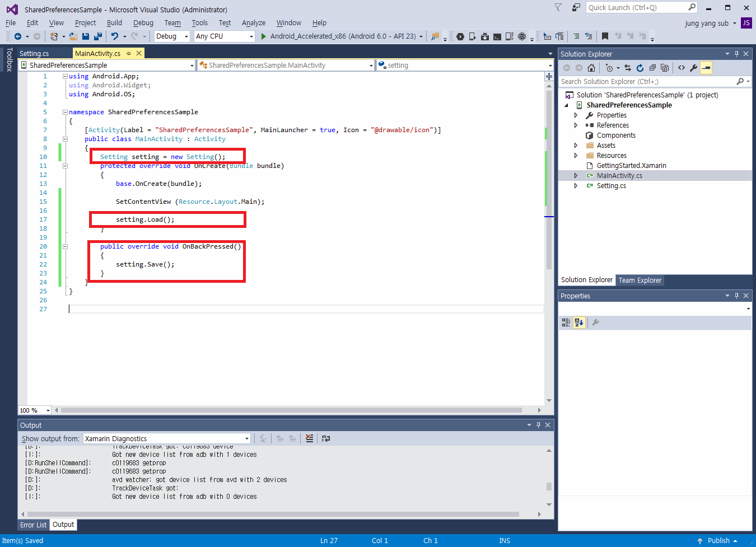Open Android Emulator Manager device icon
The image size is (756, 547).
pyautogui.click(x=473, y=36)
